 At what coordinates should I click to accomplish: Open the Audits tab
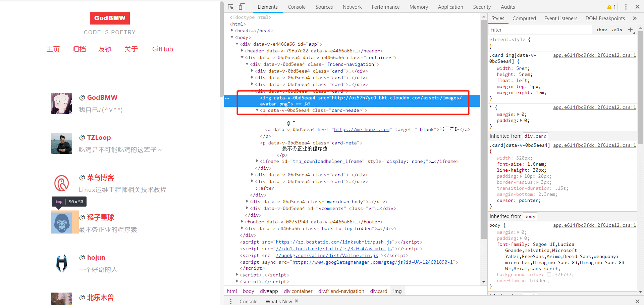(507, 7)
